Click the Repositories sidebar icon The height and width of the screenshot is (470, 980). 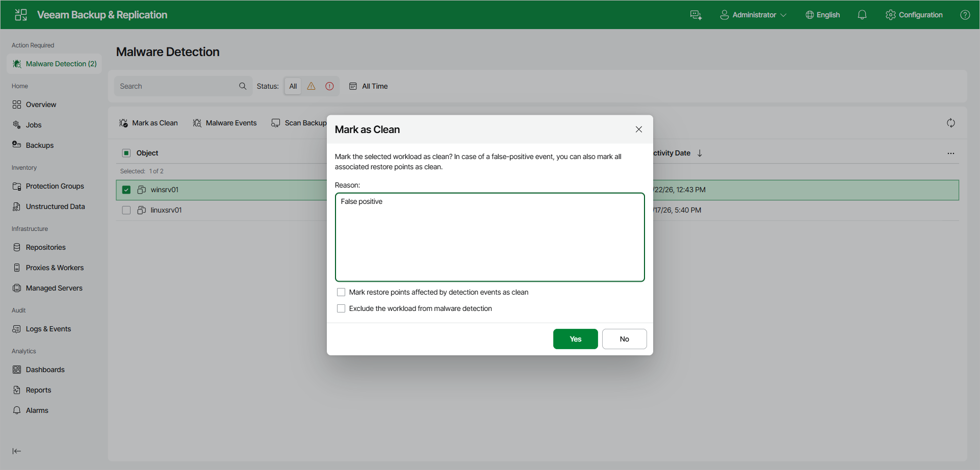[x=17, y=247]
